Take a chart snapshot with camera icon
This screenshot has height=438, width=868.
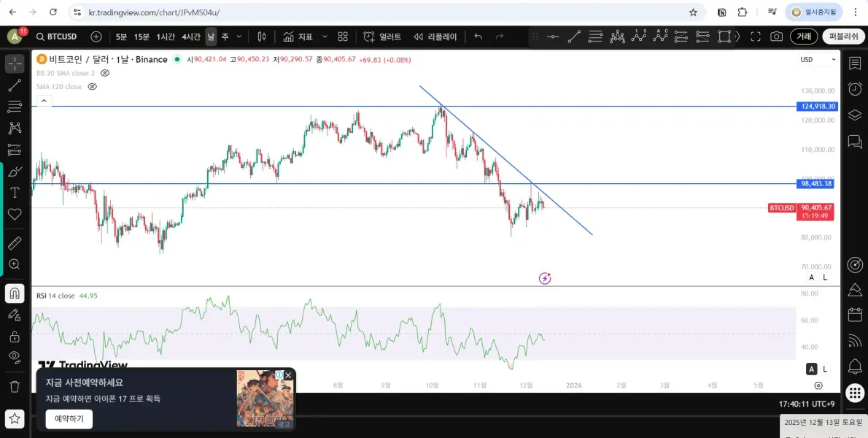tap(777, 36)
